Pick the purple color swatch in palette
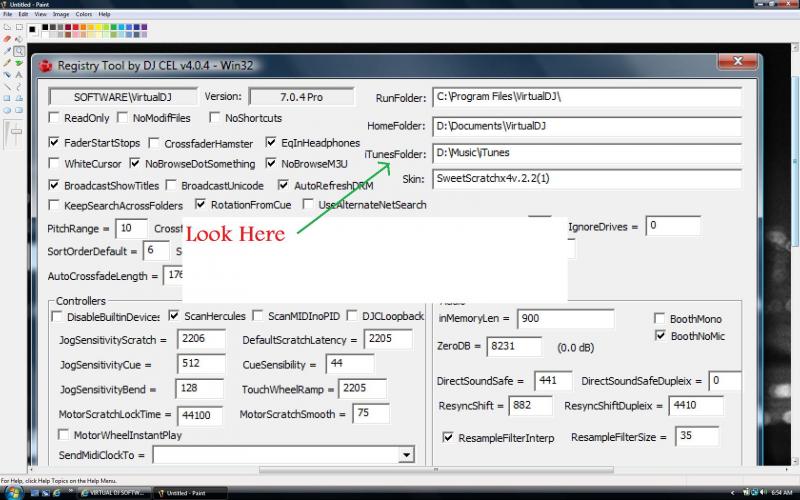The image size is (800, 500). click(x=144, y=27)
